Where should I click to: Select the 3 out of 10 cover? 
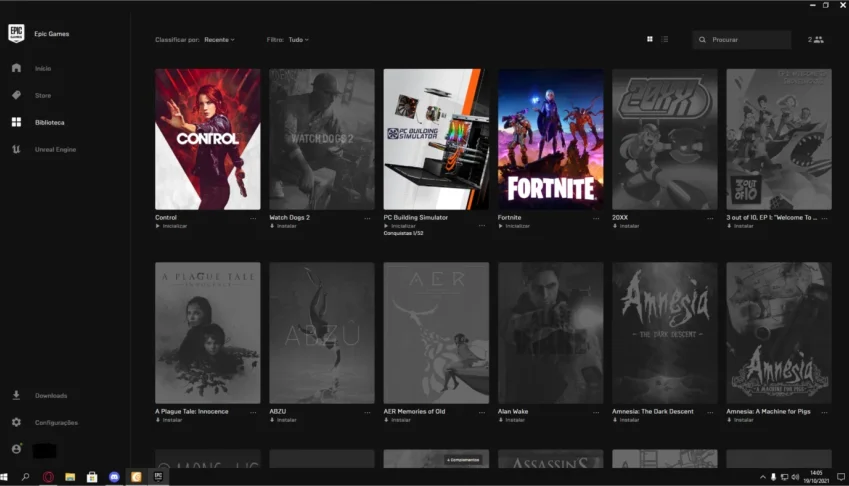tap(779, 139)
